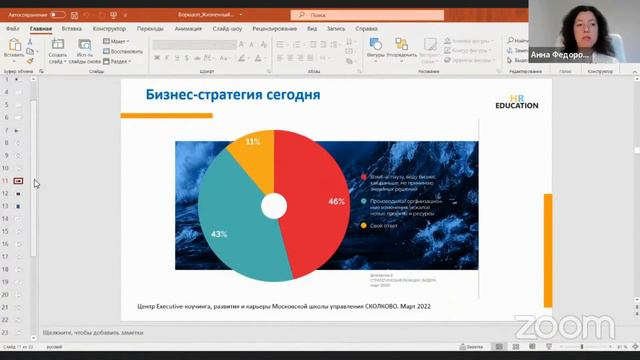Click the center alignment icon
This screenshot has width=640, height=360.
tap(290, 58)
